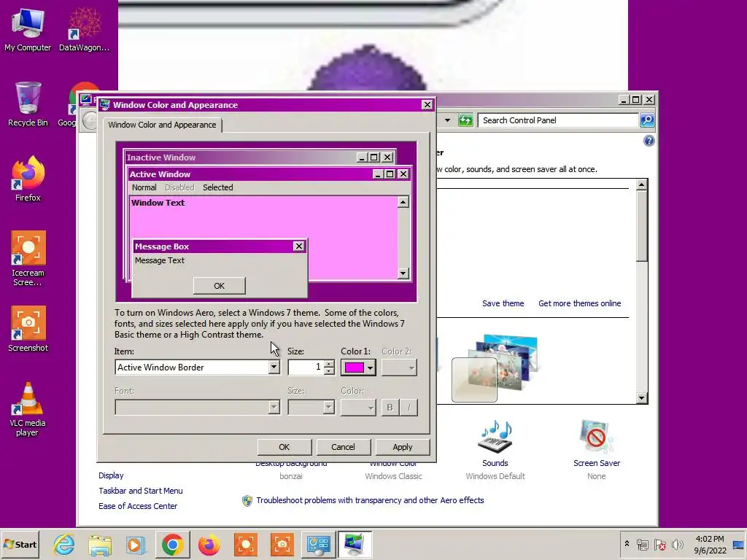Open Ease of Access Center link

[x=138, y=506]
